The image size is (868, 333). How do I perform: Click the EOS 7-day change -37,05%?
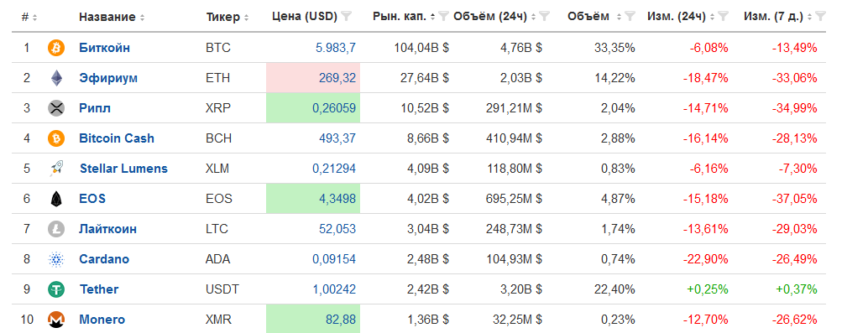(794, 199)
